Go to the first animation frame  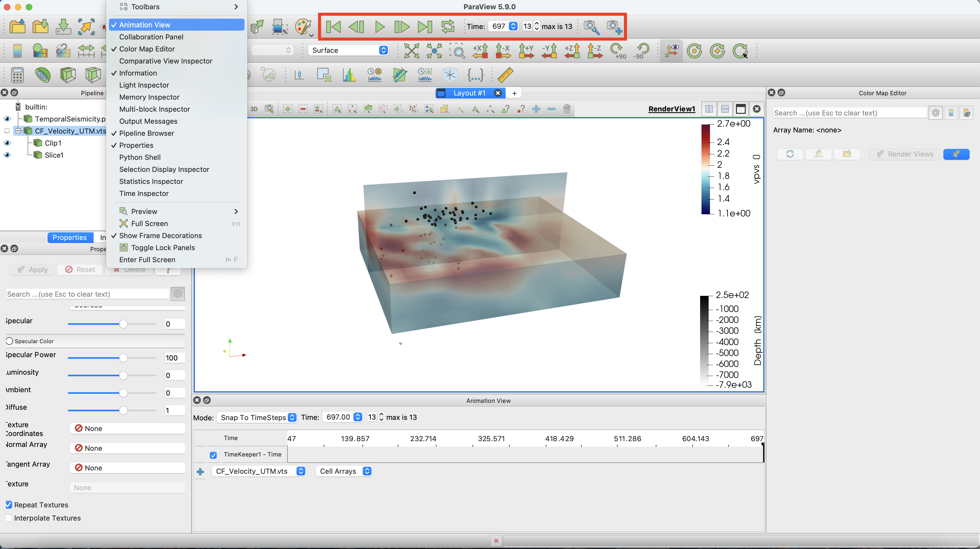pos(334,27)
